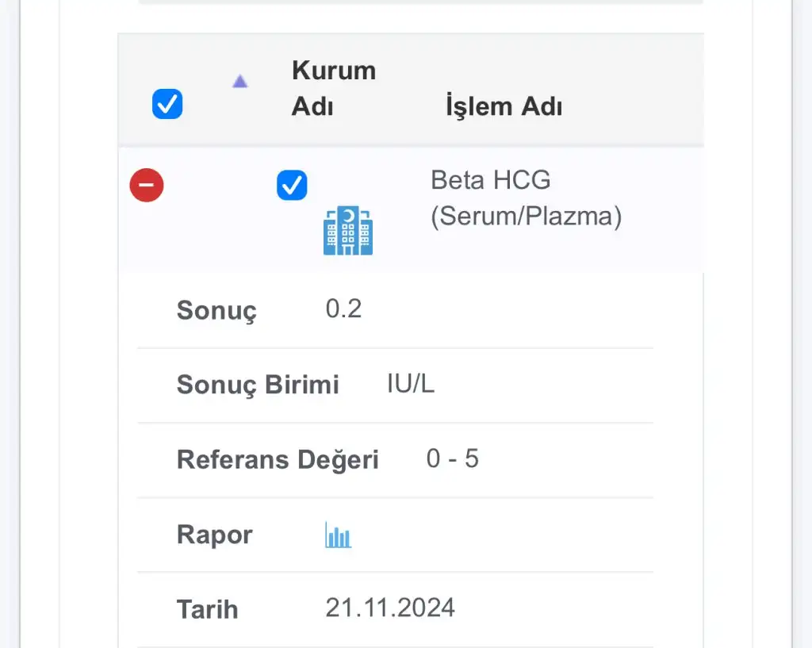Open the Rapor bar chart icon
The image size is (812, 648).
click(338, 535)
